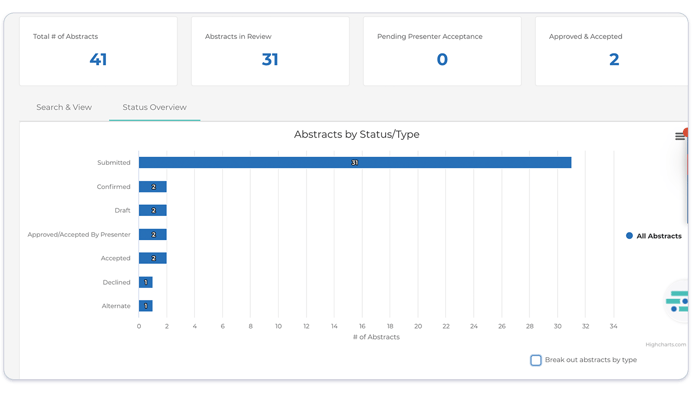Select the Status Overview tab
The width and height of the screenshot is (692, 395).
[154, 107]
